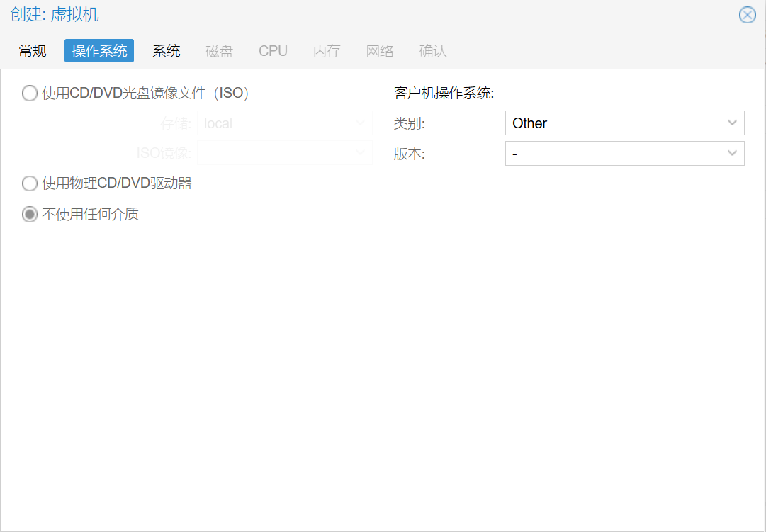Expand the 类别 dropdown arrow
This screenshot has height=532, width=766.
[x=732, y=123]
